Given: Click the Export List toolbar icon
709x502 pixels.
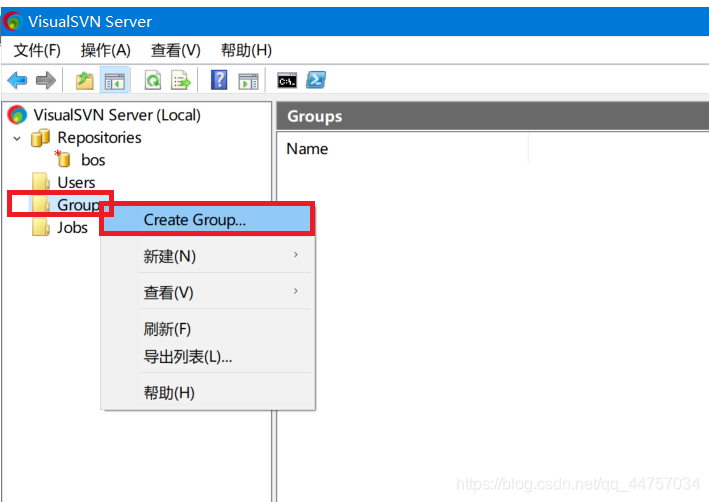Looking at the screenshot, I should [181, 81].
